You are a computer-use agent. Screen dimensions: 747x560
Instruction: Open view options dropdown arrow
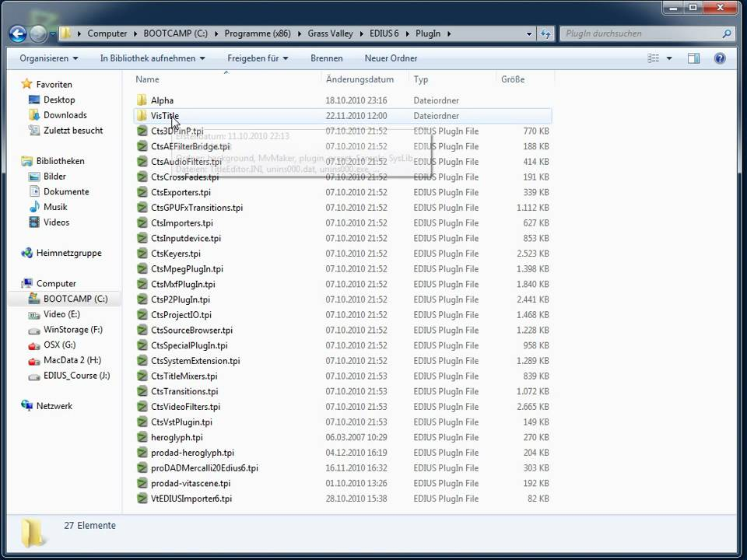(669, 58)
